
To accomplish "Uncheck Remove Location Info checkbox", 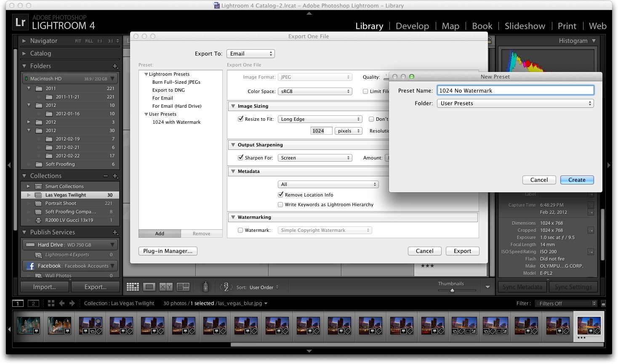I will [x=280, y=195].
